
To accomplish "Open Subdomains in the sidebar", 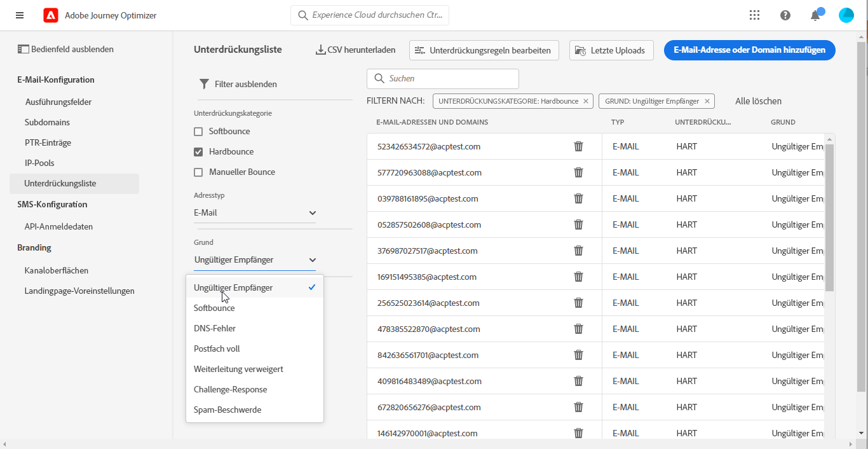I will 47,122.
